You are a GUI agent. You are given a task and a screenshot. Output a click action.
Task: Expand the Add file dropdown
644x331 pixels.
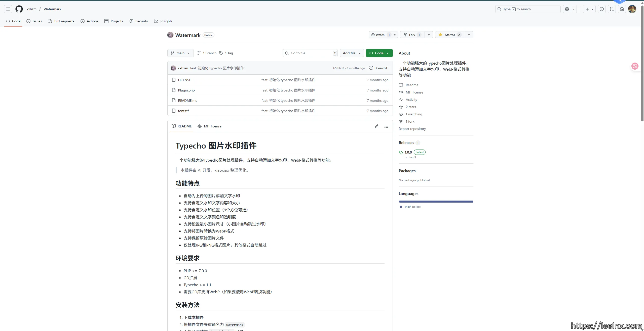click(x=352, y=53)
